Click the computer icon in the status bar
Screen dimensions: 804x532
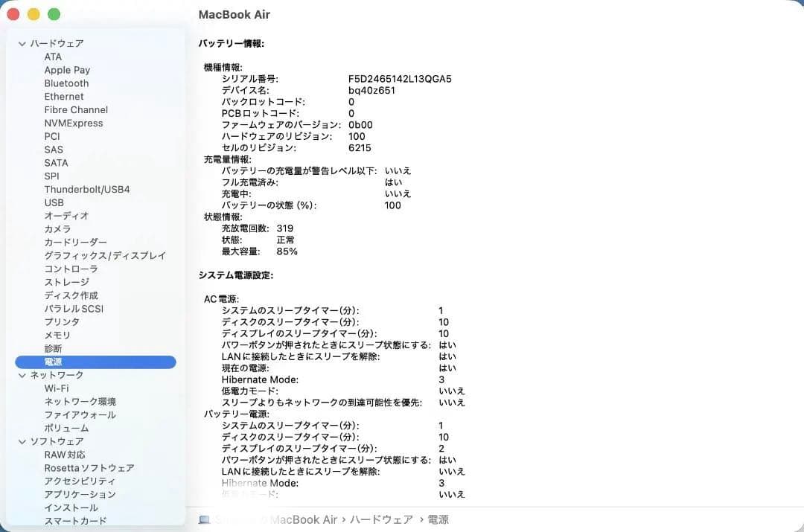(202, 519)
